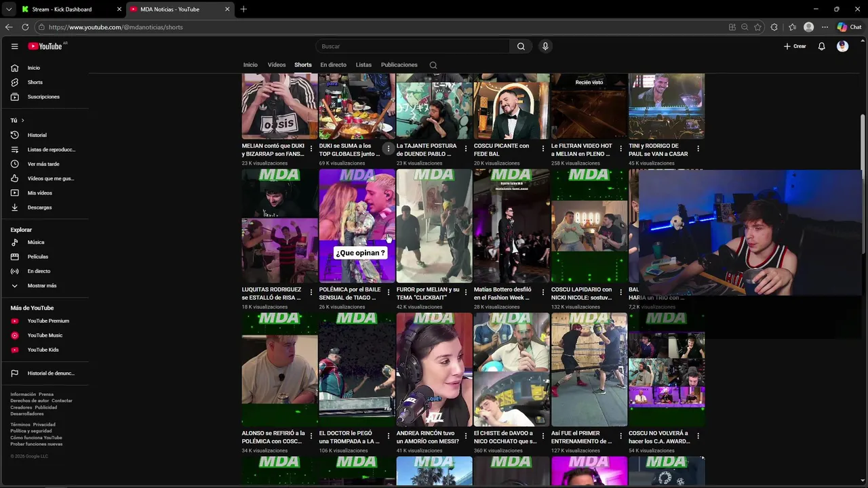The image size is (868, 488).
Task: Open options for COSCU PICANTE short
Action: tap(543, 148)
